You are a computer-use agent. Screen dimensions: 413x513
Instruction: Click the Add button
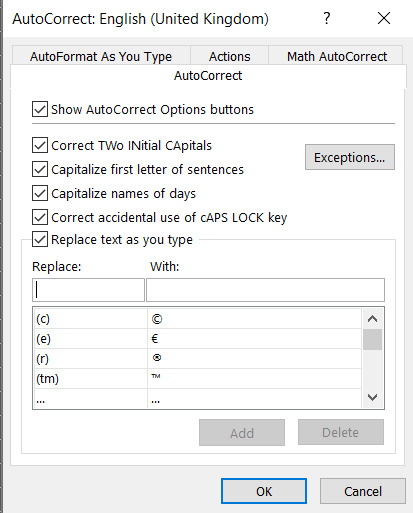(242, 433)
